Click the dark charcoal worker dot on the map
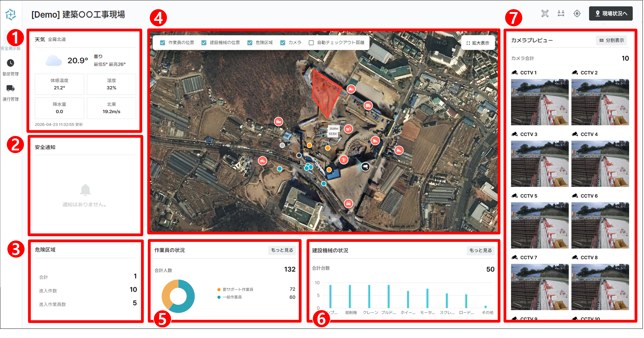Screen dimensions: 644x338 [299, 155]
